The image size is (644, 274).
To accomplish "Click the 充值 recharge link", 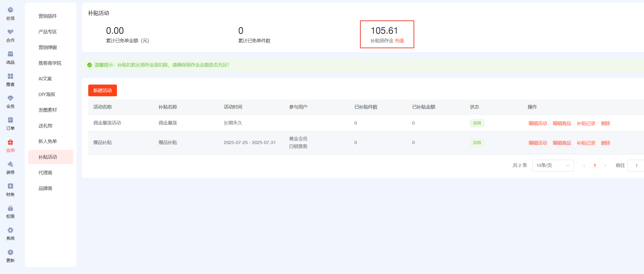I will pos(399,41).
